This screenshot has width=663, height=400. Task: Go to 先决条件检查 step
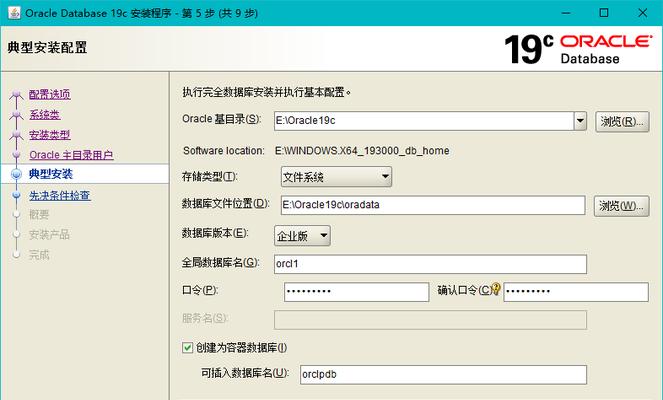(60, 195)
